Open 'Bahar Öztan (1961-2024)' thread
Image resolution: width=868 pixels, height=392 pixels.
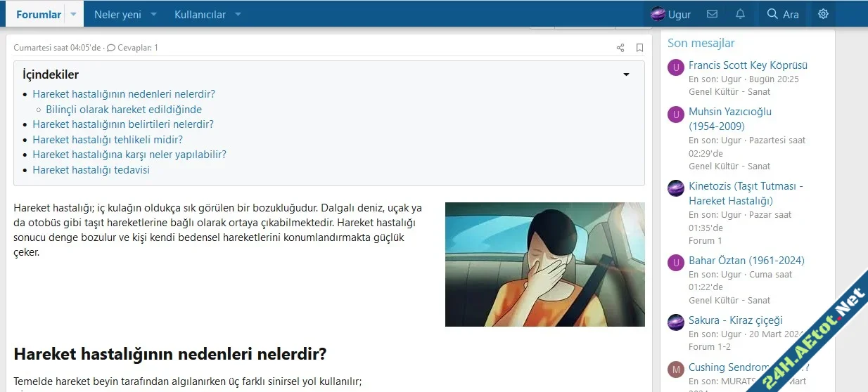(746, 261)
